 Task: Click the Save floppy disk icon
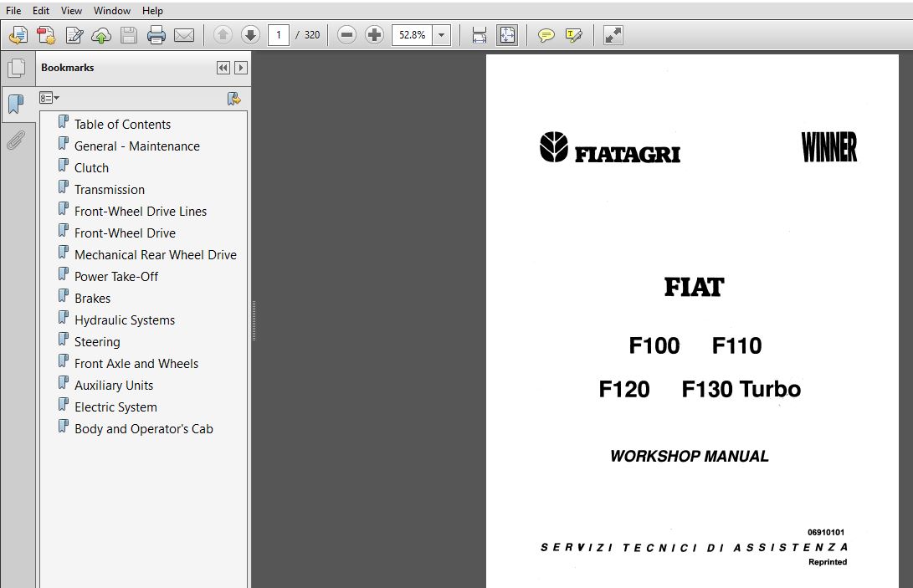(x=129, y=35)
